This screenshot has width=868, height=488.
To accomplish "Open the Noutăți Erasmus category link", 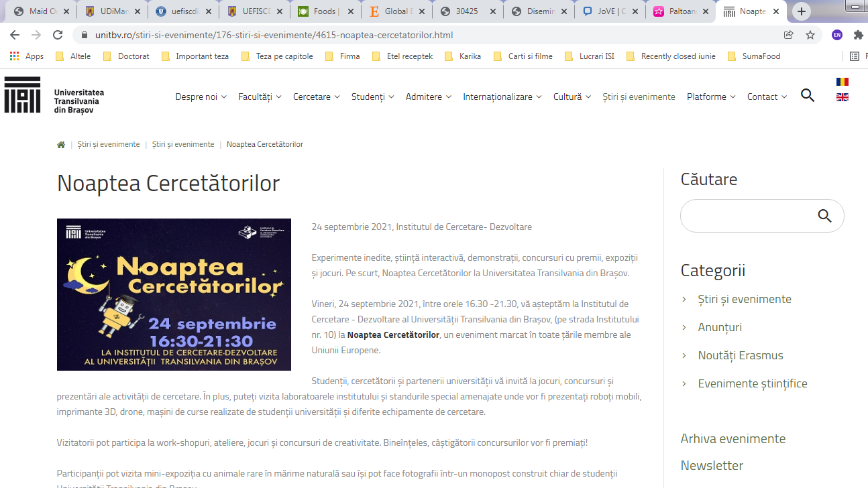I will [x=740, y=355].
